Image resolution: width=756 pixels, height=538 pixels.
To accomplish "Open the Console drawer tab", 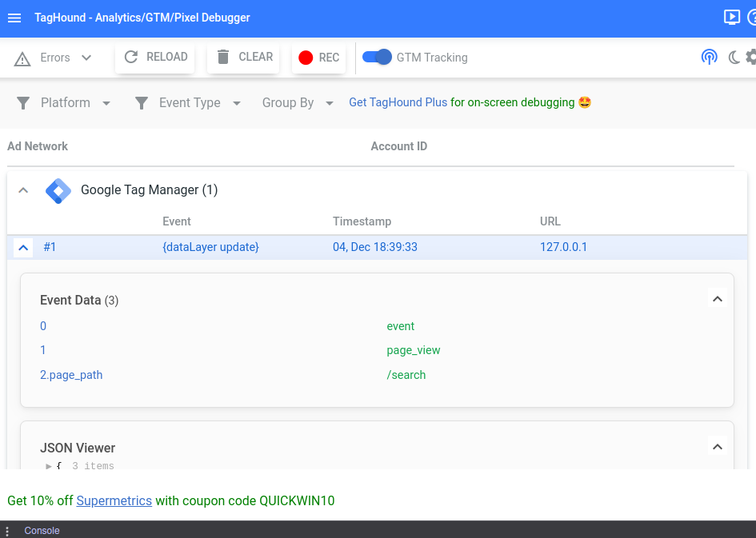I will tap(42, 530).
